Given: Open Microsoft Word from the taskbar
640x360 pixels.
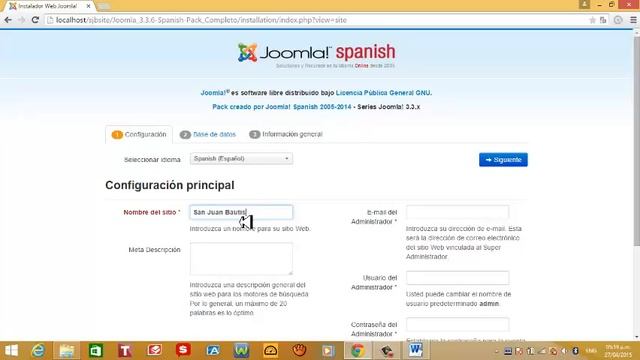Looking at the screenshot, I should click(x=416, y=351).
